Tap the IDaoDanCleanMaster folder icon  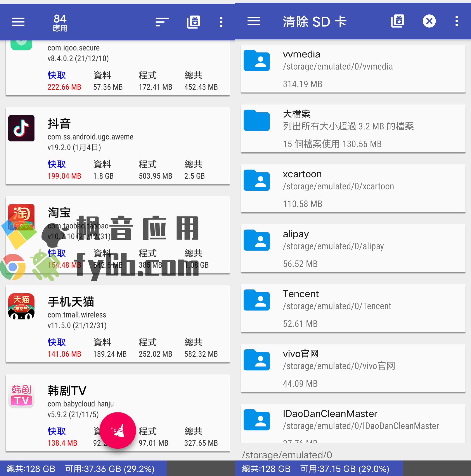(256, 420)
